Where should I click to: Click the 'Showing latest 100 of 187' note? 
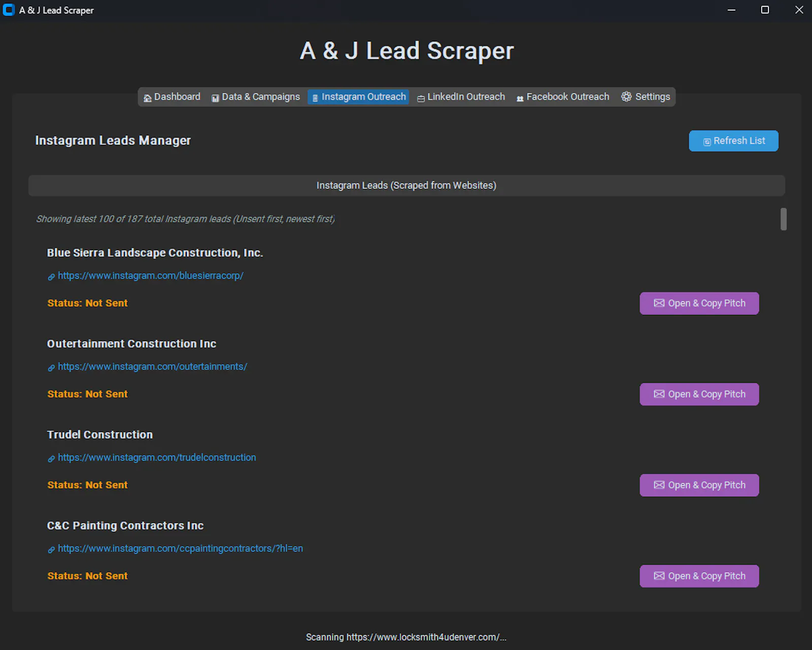(185, 219)
